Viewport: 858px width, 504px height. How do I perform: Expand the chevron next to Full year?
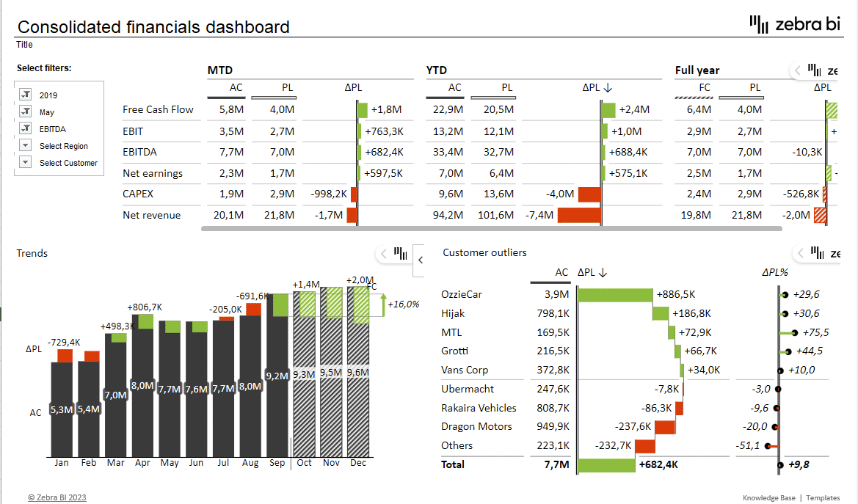798,70
